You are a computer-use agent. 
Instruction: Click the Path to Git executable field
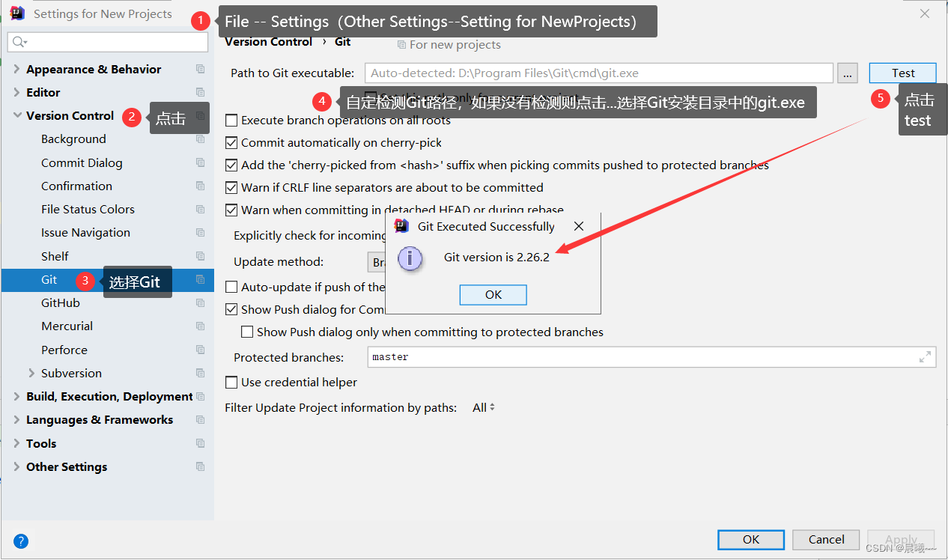tap(599, 73)
